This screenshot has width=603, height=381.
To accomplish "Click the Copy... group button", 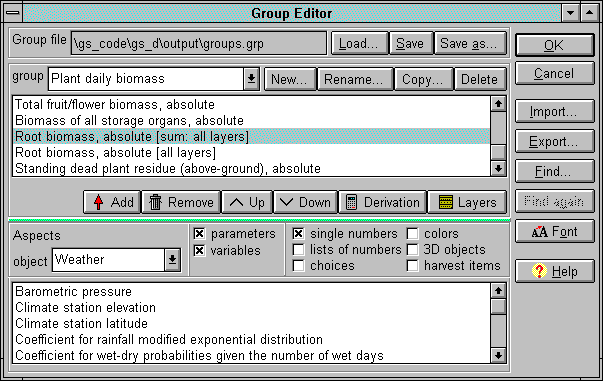I will [423, 79].
